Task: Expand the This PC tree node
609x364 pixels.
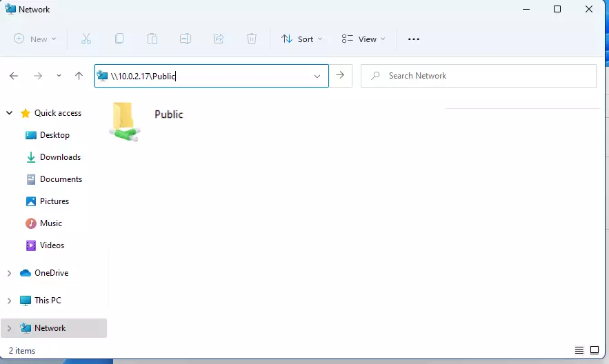Action: (x=10, y=301)
